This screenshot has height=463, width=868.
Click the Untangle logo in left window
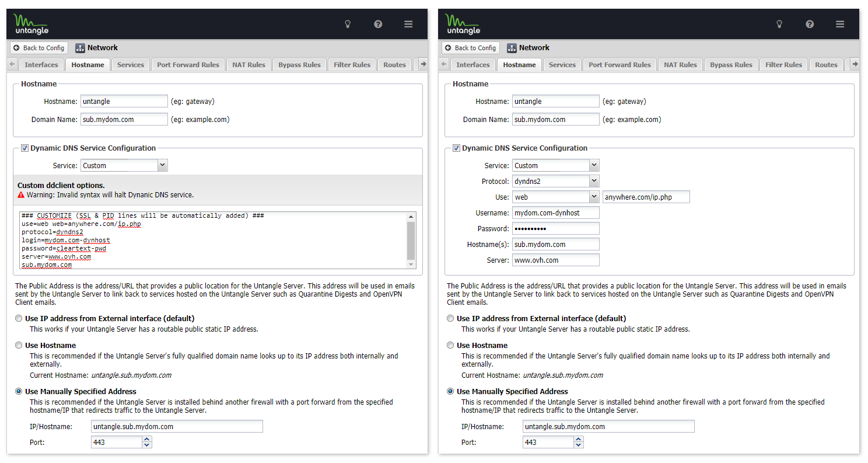(x=32, y=24)
